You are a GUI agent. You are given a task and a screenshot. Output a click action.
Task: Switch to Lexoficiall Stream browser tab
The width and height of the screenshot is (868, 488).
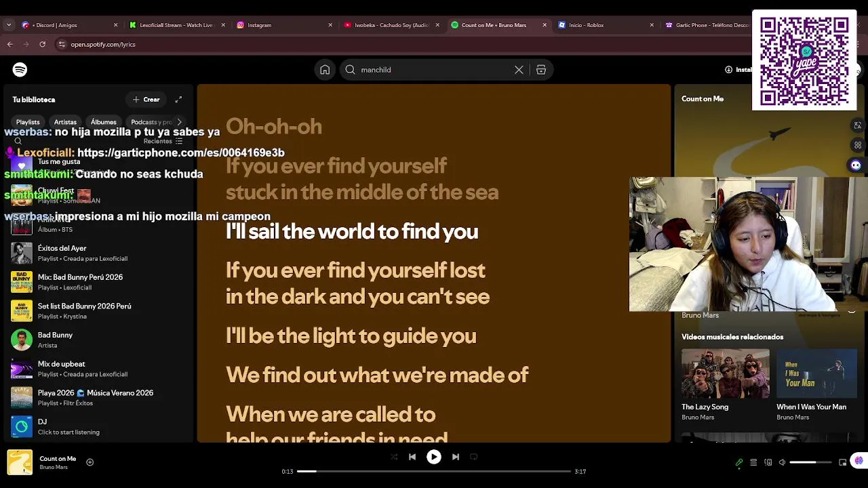pos(178,25)
